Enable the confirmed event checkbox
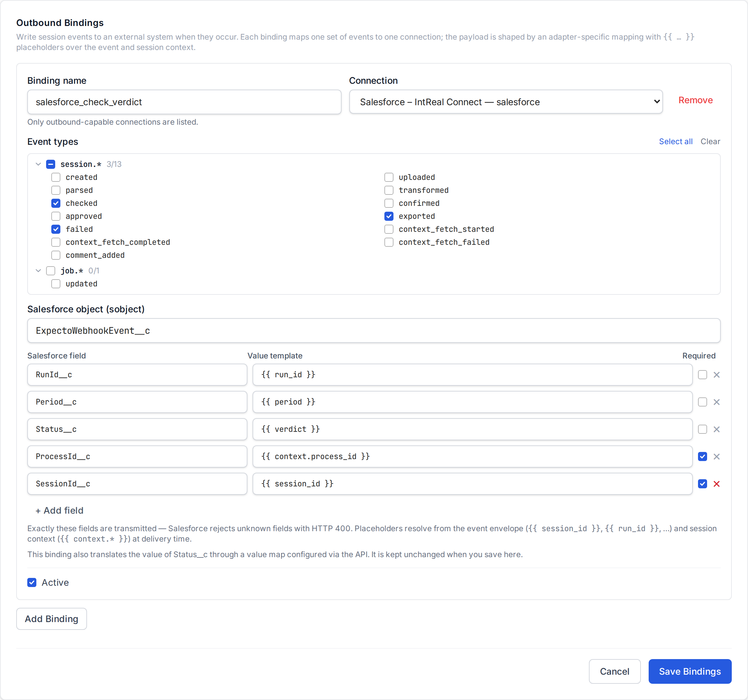 click(389, 203)
